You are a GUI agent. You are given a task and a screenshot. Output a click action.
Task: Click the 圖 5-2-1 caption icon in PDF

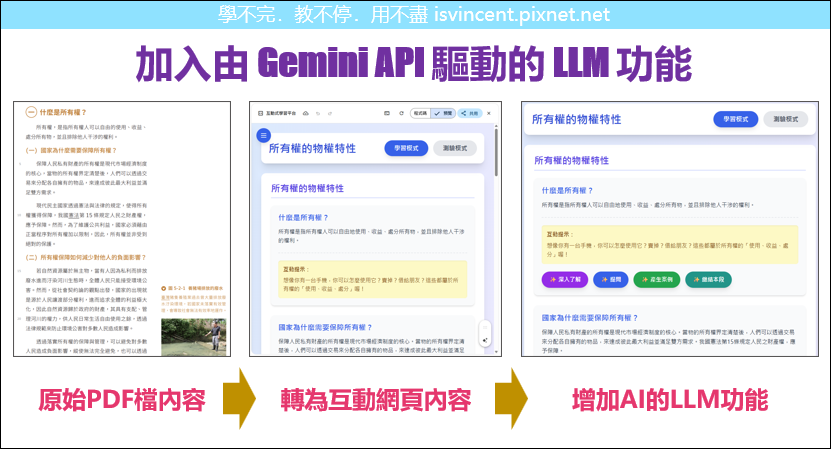pos(164,288)
